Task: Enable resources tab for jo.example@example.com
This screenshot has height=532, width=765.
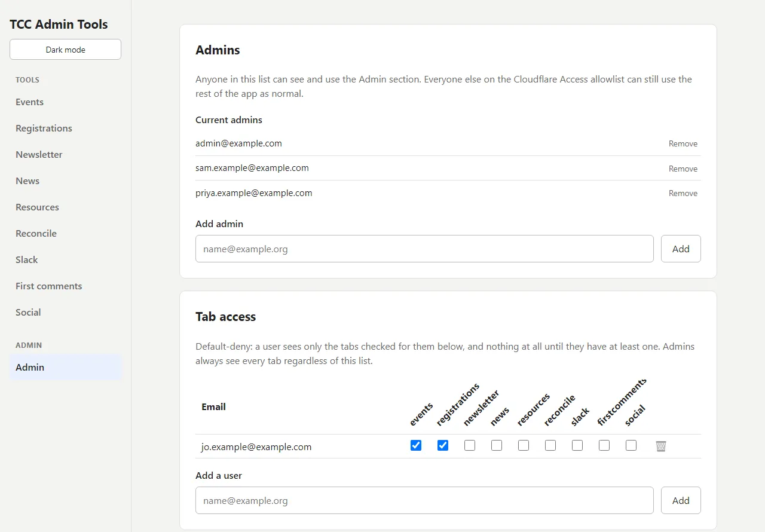Action: point(524,445)
